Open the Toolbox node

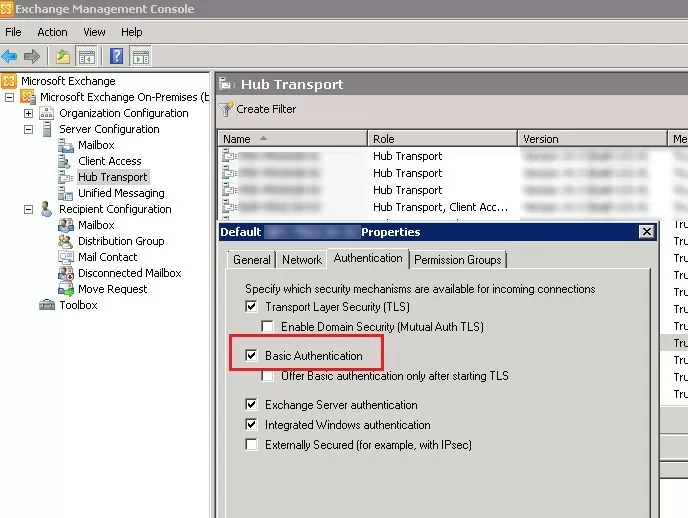click(x=79, y=305)
